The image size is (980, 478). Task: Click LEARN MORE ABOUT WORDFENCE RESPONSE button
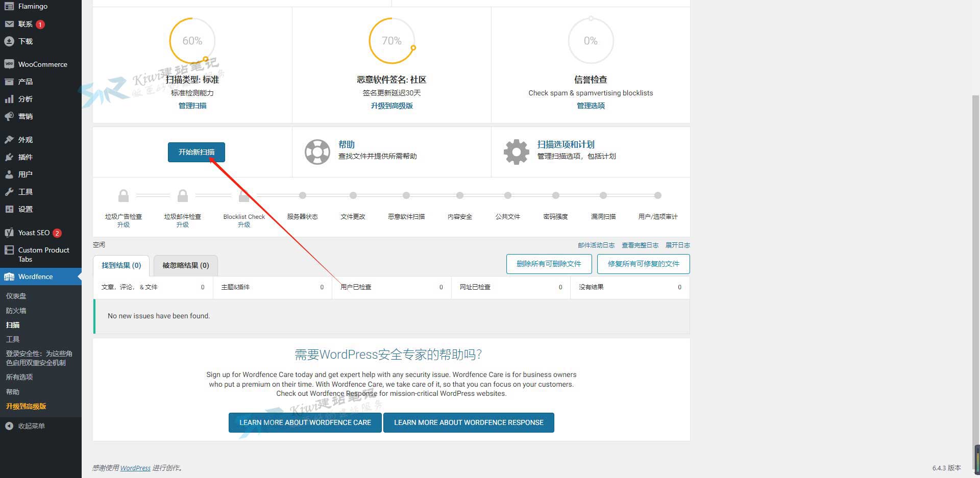point(469,422)
